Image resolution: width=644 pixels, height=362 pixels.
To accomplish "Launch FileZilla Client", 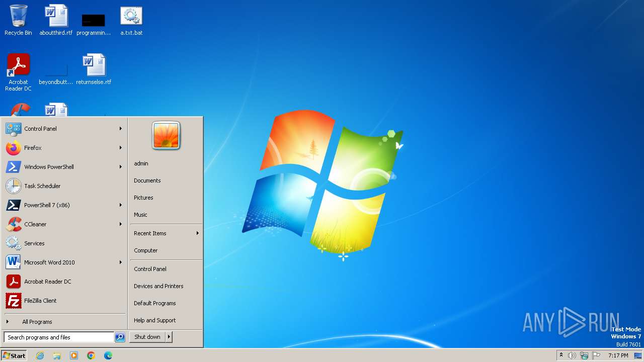I will pos(64,301).
